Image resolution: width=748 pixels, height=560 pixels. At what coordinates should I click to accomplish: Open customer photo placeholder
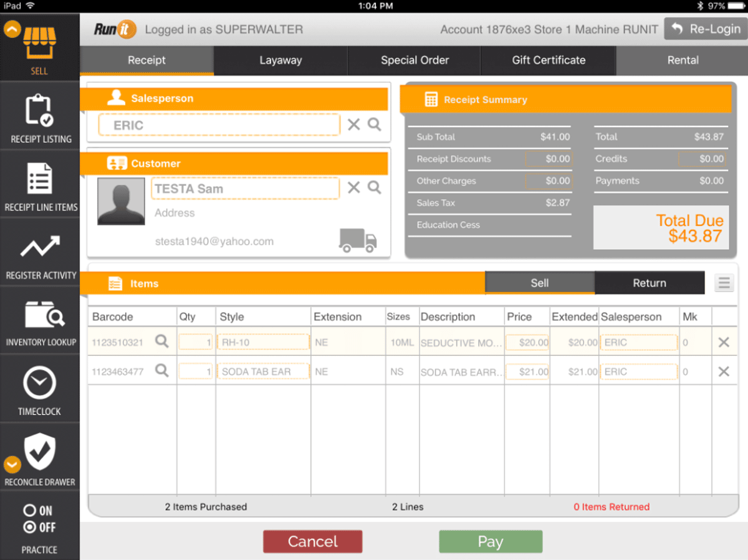click(x=121, y=201)
